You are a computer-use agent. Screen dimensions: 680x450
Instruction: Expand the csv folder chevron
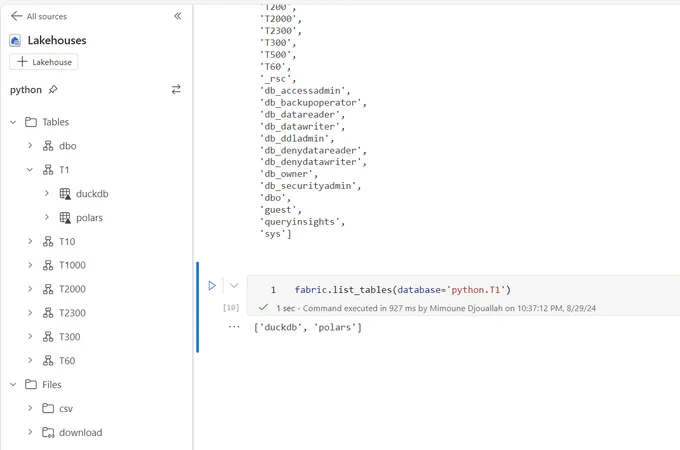[30, 408]
